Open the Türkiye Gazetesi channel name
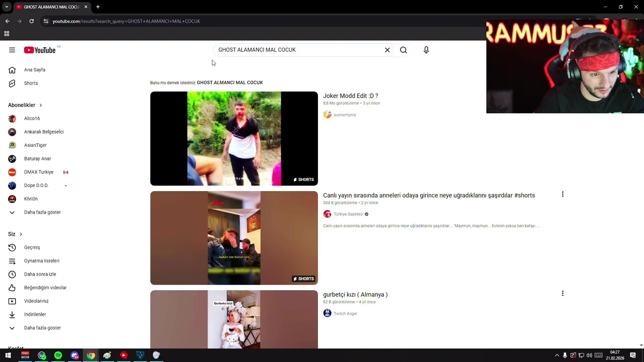644x362 pixels. tap(349, 214)
